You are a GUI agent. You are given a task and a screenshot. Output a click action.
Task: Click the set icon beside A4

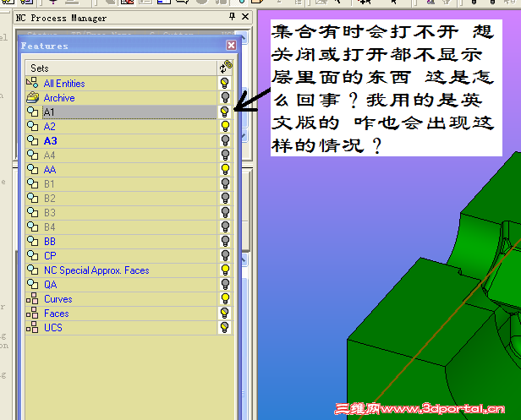pyautogui.click(x=32, y=155)
